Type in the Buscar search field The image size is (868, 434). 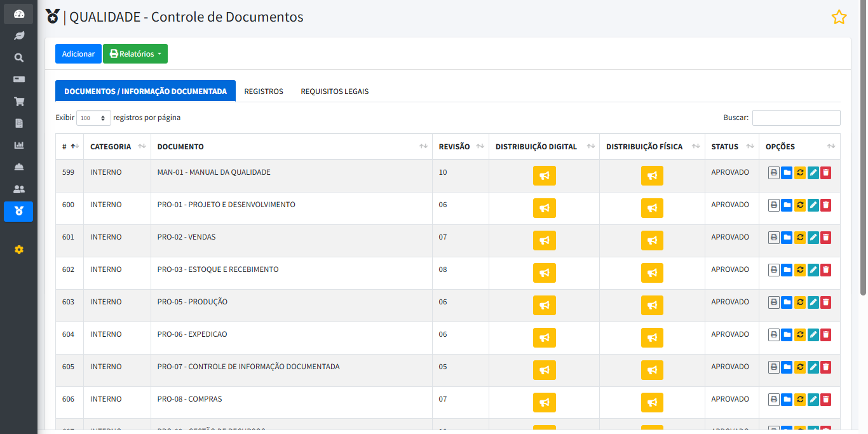[796, 118]
